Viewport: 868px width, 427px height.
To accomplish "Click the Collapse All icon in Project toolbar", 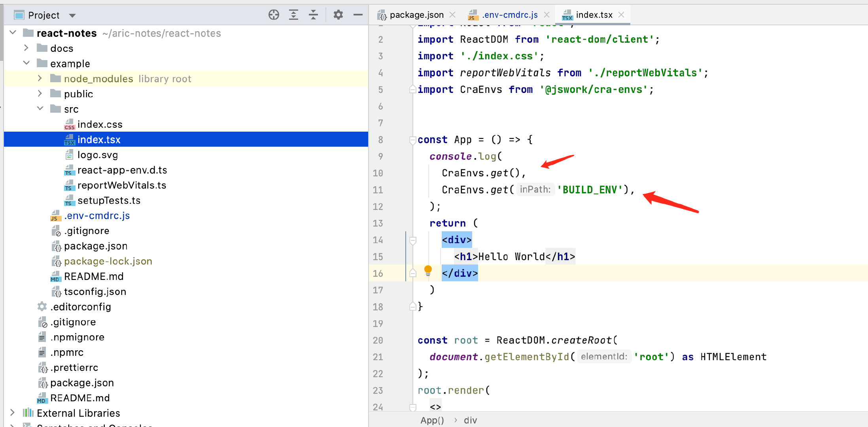I will [313, 15].
